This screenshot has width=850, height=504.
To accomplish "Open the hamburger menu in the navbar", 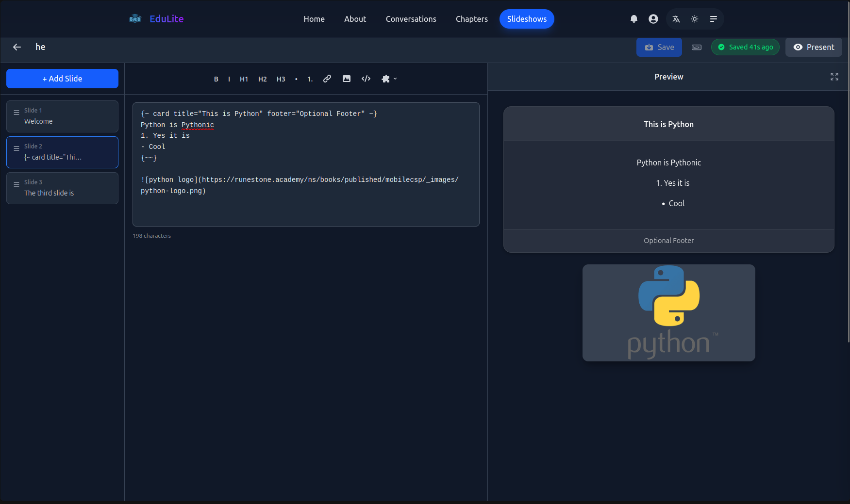I will click(714, 19).
